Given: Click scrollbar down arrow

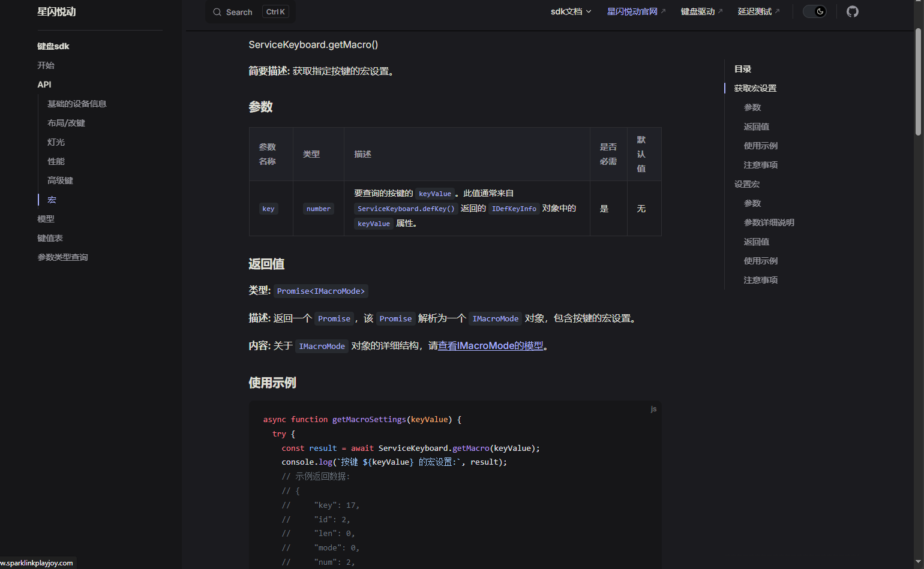Looking at the screenshot, I should (918, 563).
